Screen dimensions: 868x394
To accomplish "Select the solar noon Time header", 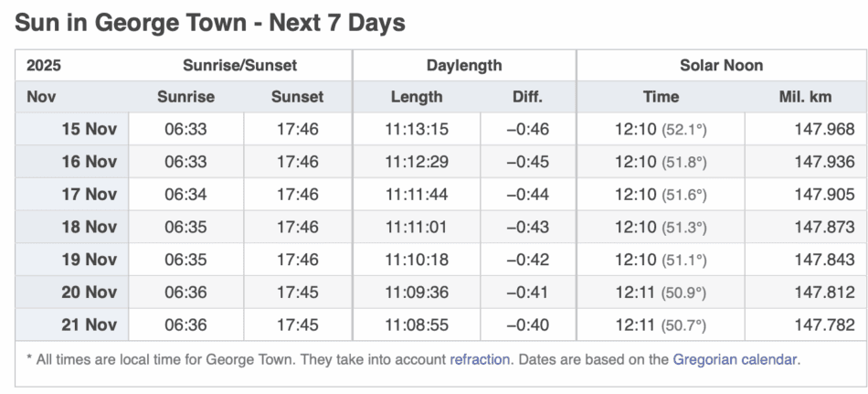I will click(x=661, y=97).
